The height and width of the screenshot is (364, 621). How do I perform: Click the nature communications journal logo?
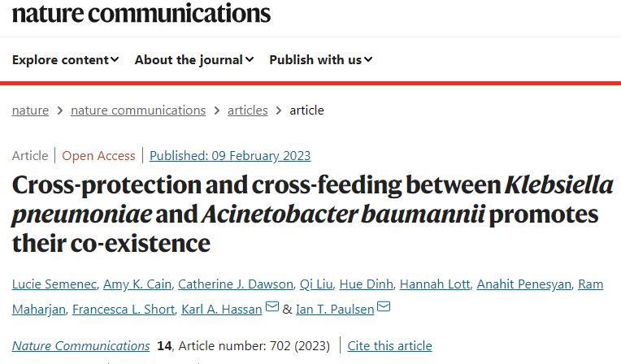tap(141, 12)
